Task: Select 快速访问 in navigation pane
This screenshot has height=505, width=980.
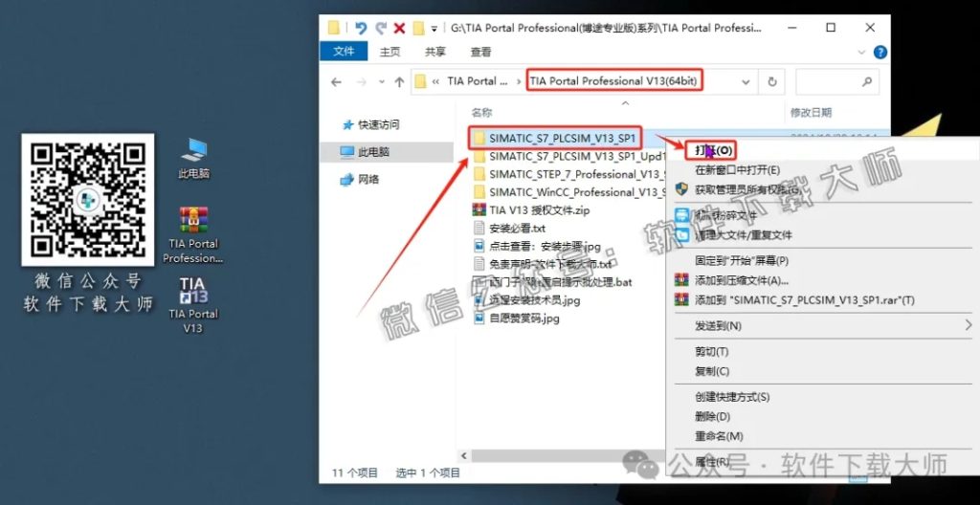Action: click(x=370, y=125)
